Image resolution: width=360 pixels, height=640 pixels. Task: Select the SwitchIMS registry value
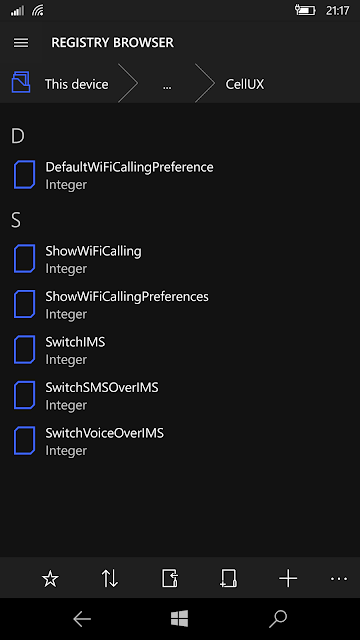[180, 350]
